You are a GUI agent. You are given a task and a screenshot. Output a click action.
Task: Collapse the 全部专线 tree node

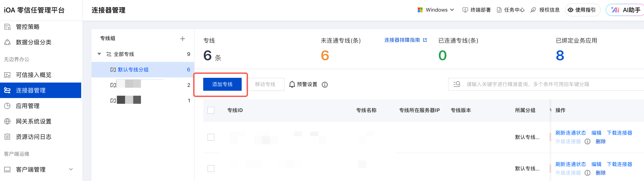tap(99, 54)
